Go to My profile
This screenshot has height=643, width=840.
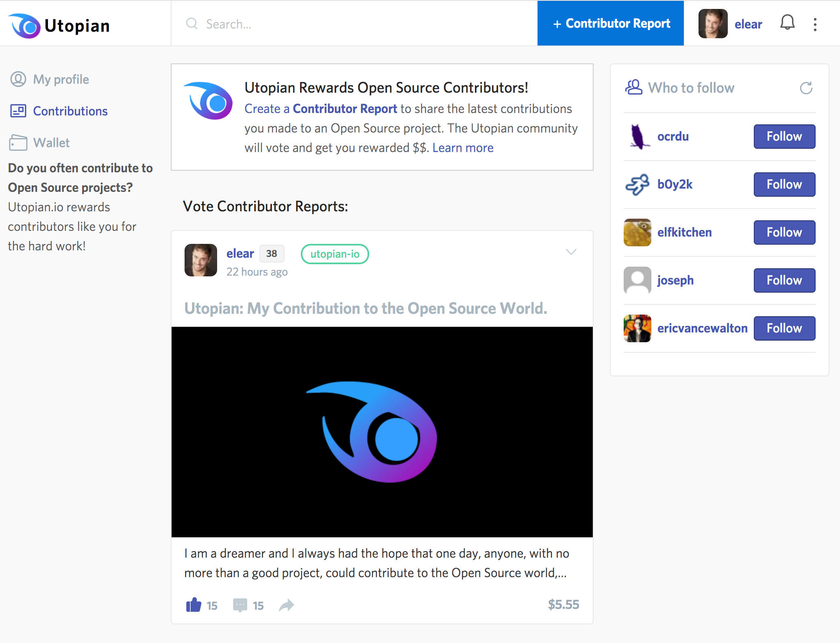[x=61, y=79]
